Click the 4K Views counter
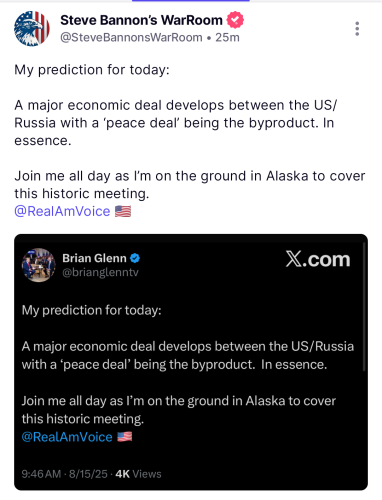The image size is (382, 500). tap(138, 474)
